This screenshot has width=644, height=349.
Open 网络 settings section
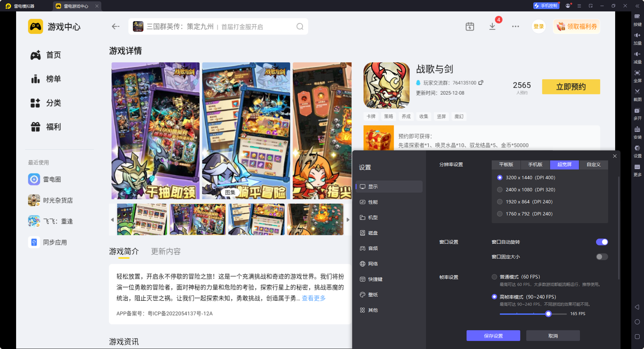pyautogui.click(x=389, y=264)
